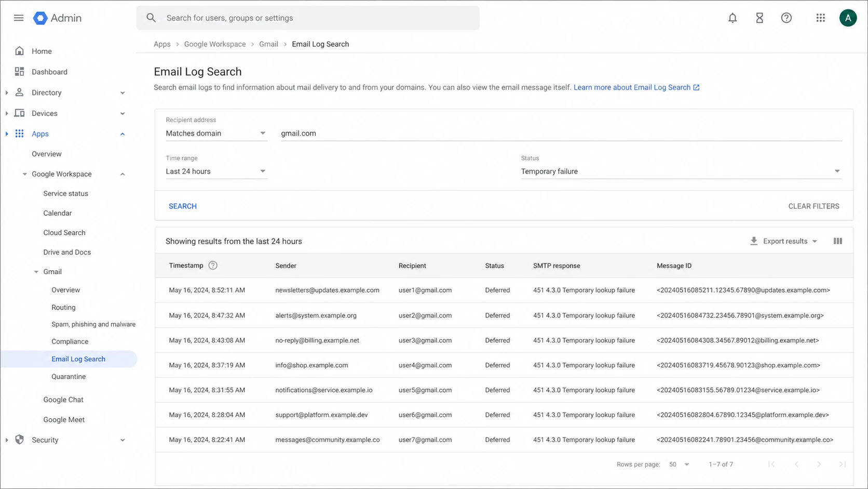Click the Timestamp help icon
Viewport: 868px width, 489px height.
click(x=213, y=265)
